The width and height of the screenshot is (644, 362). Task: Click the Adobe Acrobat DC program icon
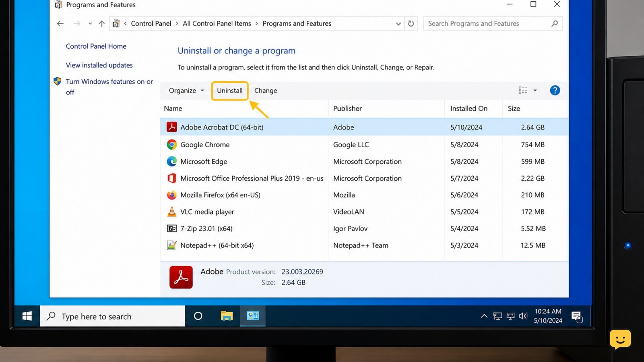tap(172, 127)
